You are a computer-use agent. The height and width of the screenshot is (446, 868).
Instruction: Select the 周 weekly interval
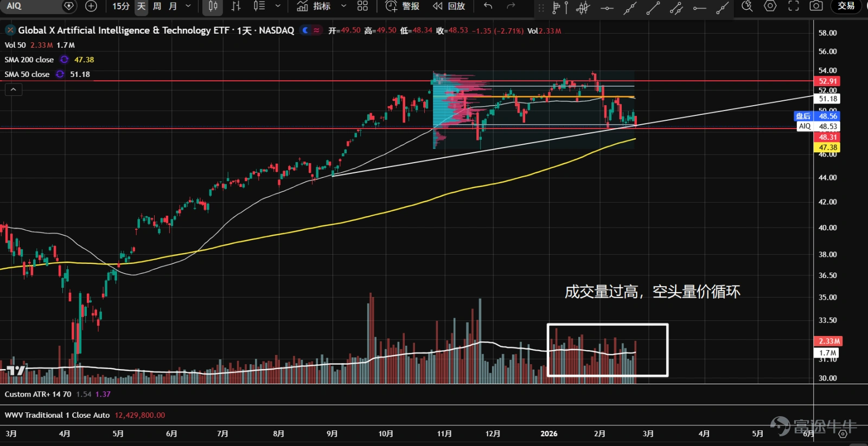click(x=157, y=6)
